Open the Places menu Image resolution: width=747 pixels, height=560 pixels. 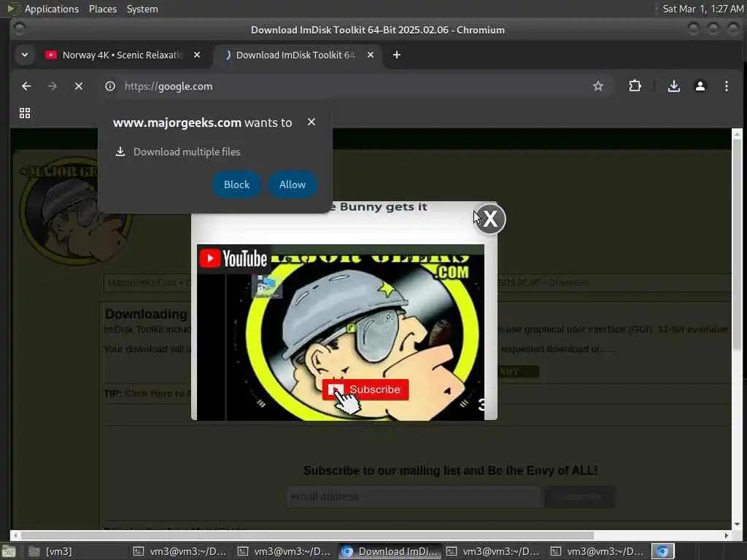(102, 9)
